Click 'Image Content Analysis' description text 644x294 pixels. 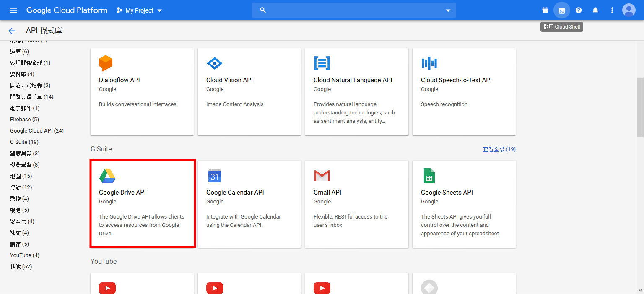coord(235,104)
